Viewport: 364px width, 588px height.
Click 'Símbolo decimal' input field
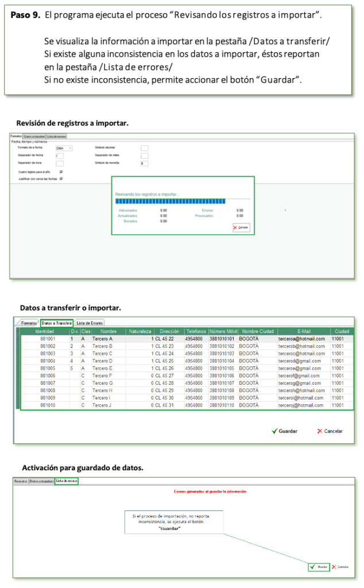[144, 148]
